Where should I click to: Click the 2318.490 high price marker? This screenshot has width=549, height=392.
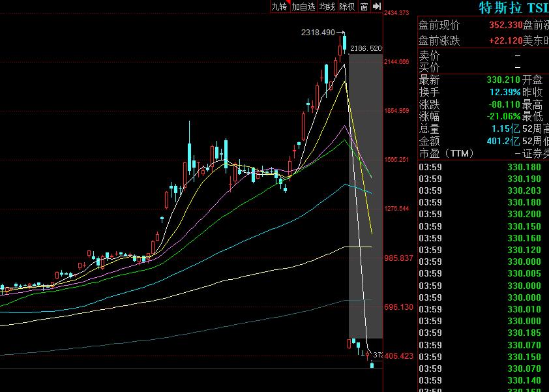tap(318, 33)
